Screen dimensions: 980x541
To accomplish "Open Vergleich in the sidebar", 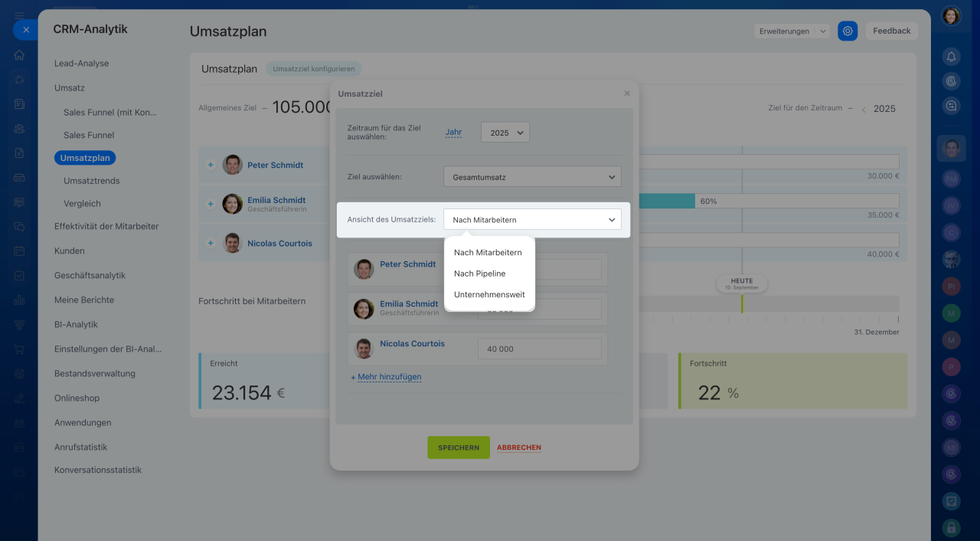I will [82, 204].
